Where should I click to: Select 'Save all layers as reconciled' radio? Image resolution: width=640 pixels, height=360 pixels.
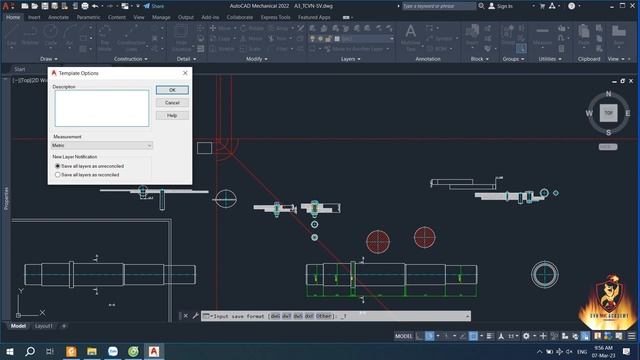tap(58, 175)
